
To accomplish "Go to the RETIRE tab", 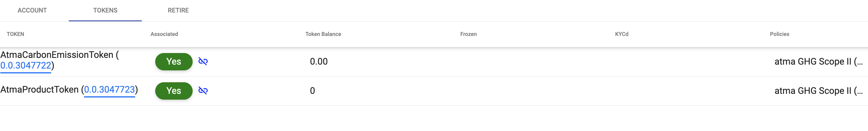I will pos(178,10).
